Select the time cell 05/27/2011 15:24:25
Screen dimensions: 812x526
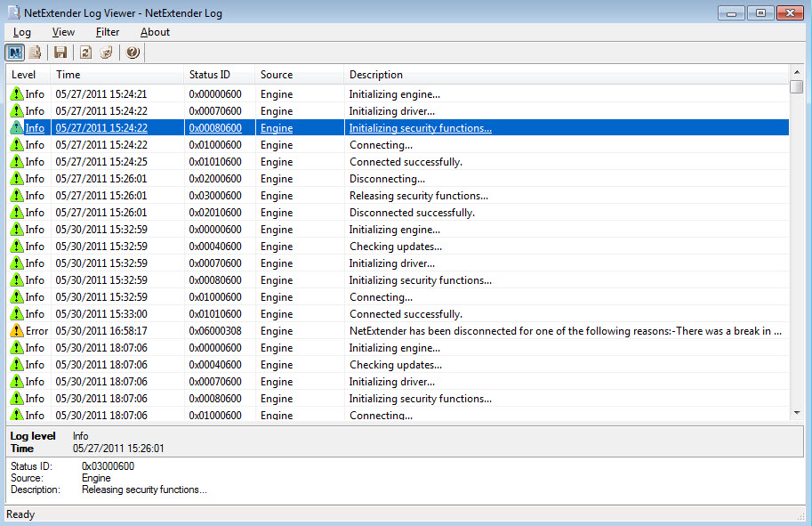101,162
